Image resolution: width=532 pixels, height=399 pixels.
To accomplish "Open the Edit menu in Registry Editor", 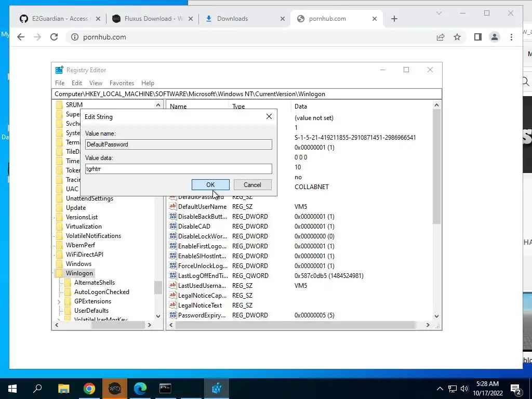I will [77, 83].
